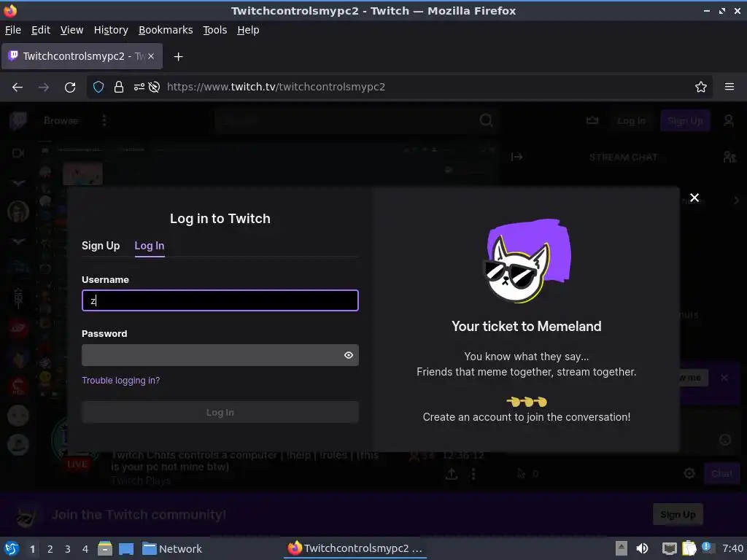Open the clipboard tray icon
This screenshot has height=560, width=747.
[x=689, y=548]
